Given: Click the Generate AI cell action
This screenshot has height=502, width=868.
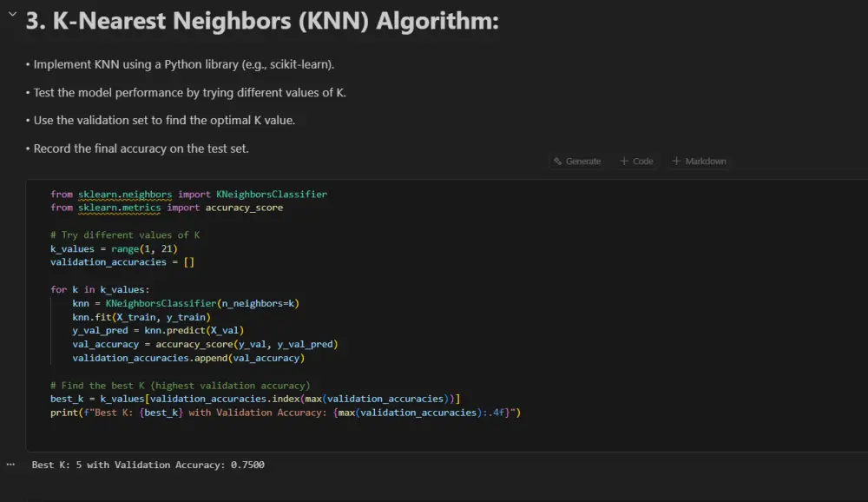Looking at the screenshot, I should tap(576, 161).
